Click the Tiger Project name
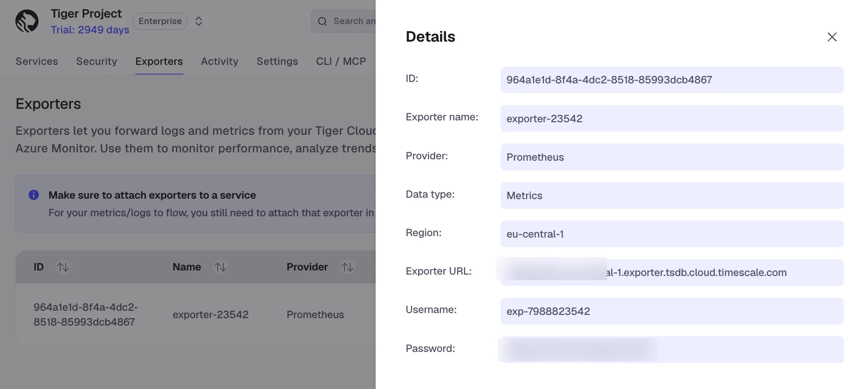The width and height of the screenshot is (868, 389). (x=86, y=13)
